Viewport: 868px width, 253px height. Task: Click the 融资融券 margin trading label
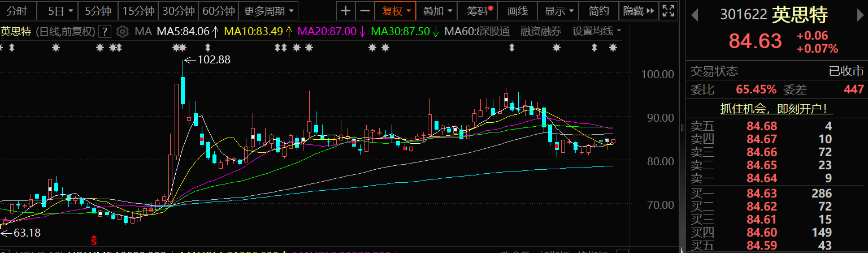541,31
